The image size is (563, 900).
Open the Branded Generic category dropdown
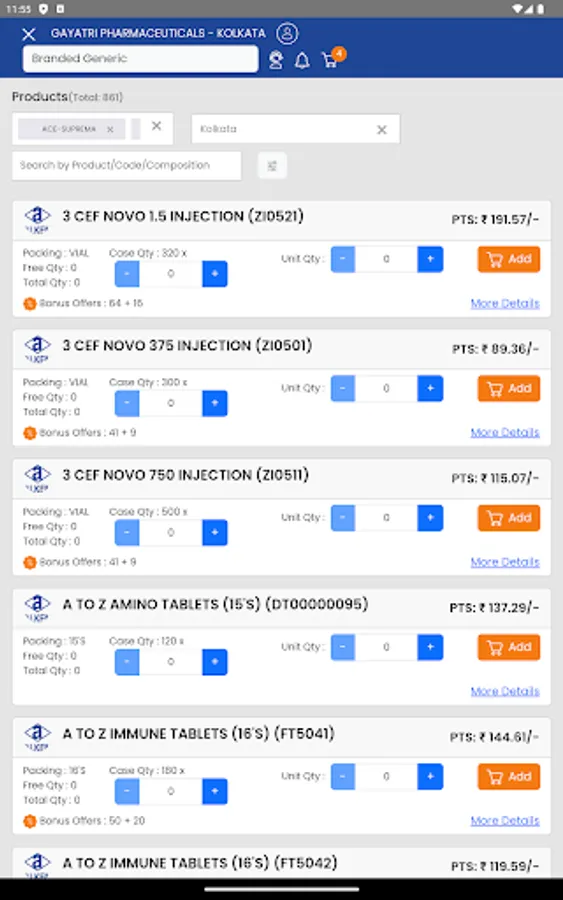coord(141,59)
